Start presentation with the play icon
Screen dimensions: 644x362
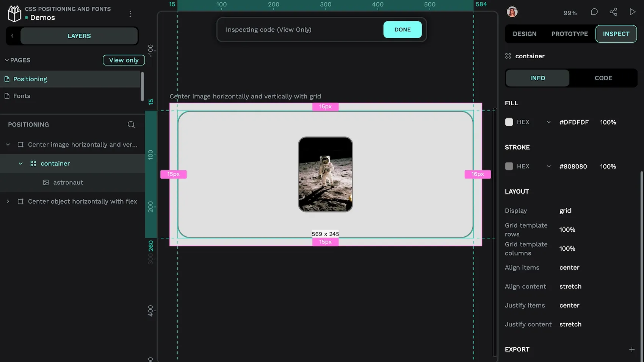(632, 12)
